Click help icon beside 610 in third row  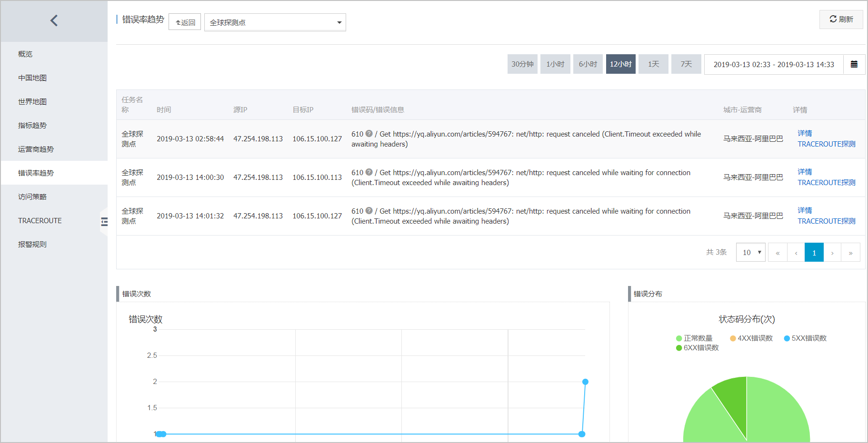click(x=369, y=211)
